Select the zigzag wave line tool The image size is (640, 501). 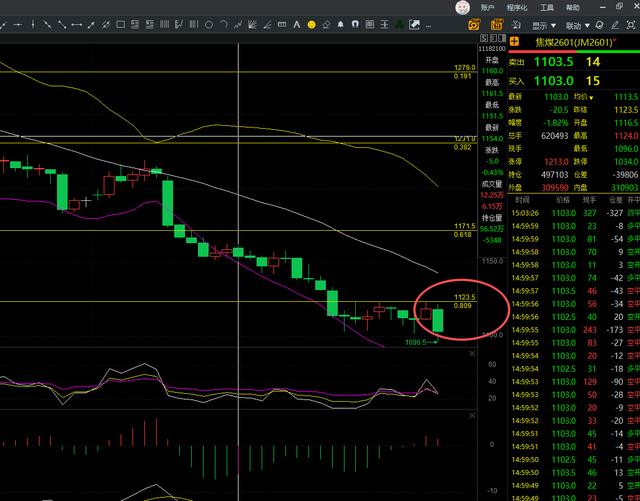coord(238,25)
